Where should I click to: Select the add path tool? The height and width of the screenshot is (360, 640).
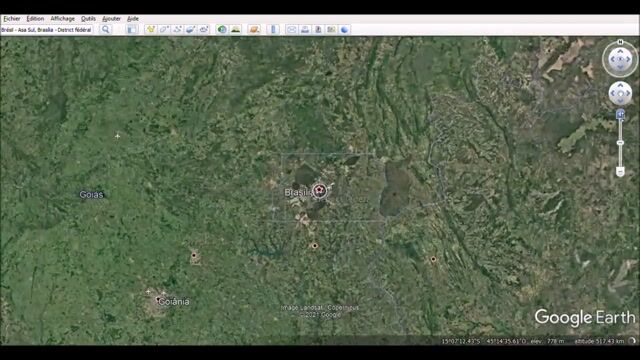[178, 29]
